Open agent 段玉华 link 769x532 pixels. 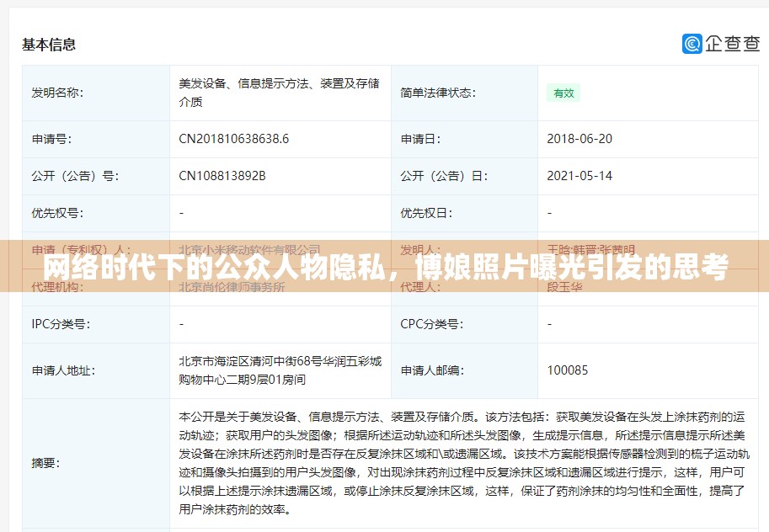pyautogui.click(x=564, y=287)
